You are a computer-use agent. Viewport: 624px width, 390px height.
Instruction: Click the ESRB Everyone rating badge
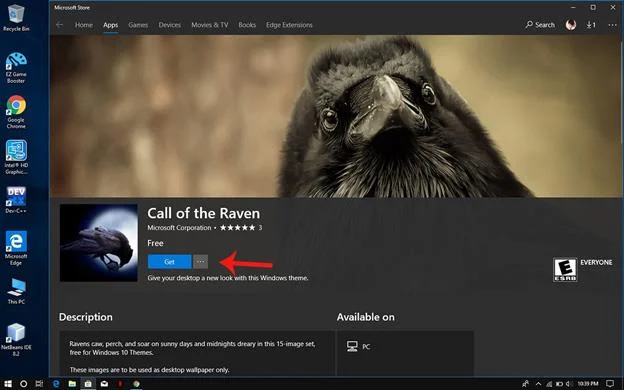pos(565,269)
